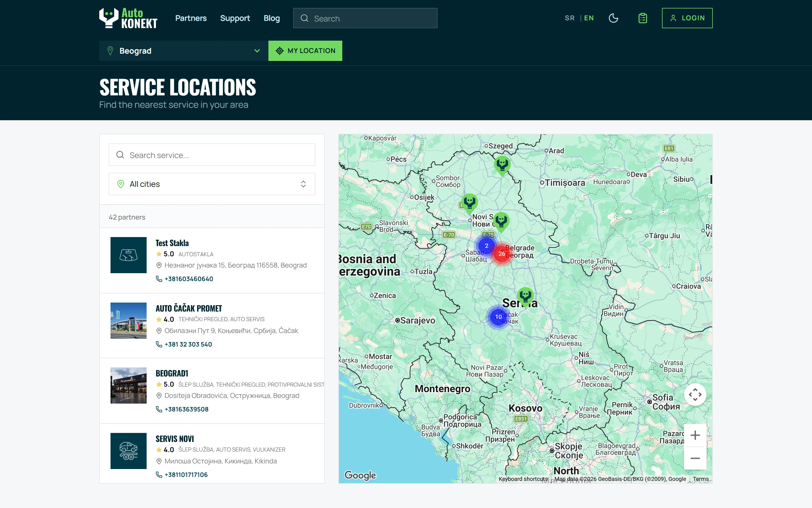Image resolution: width=812 pixels, height=508 pixels.
Task: Call Test Stakla number +381603460640
Action: tap(189, 279)
